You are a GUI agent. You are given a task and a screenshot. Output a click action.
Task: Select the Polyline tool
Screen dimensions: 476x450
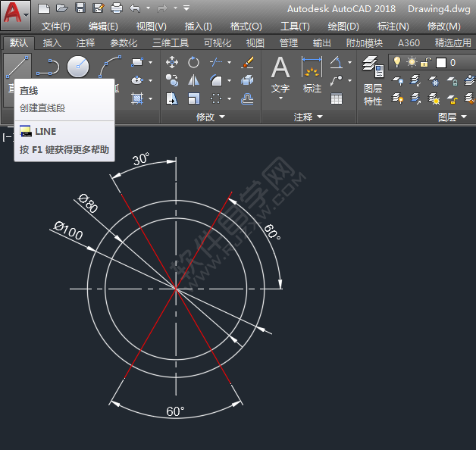[x=48, y=67]
